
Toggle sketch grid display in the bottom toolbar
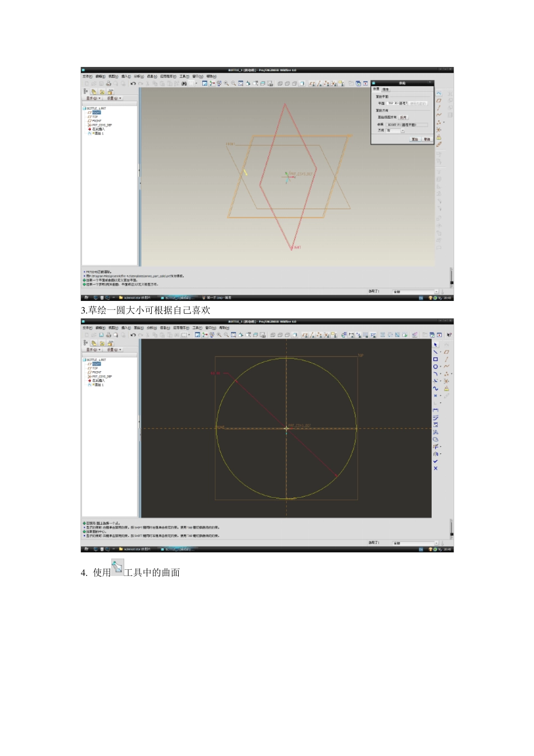point(365,335)
